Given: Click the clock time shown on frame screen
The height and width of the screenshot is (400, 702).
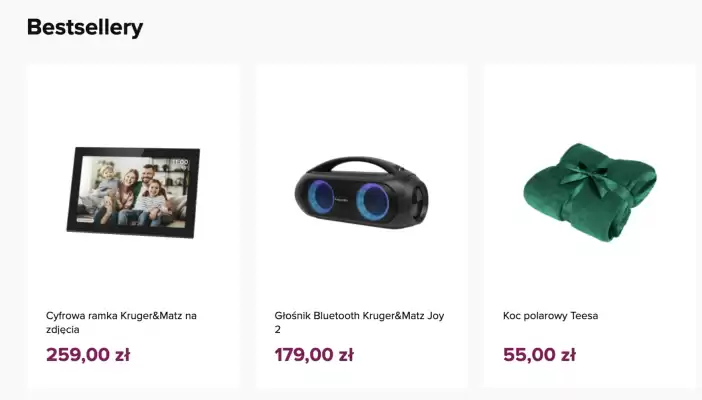Looking at the screenshot, I should tap(180, 162).
